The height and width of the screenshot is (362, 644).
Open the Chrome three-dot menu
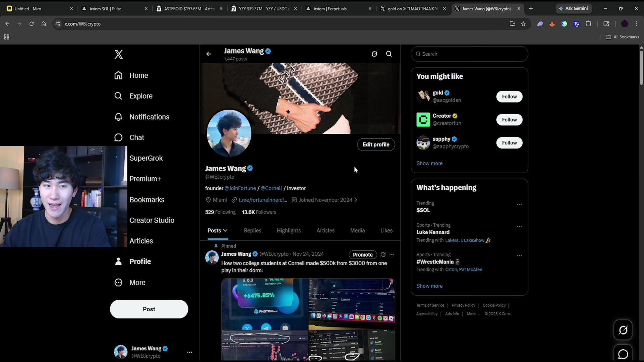point(636,24)
